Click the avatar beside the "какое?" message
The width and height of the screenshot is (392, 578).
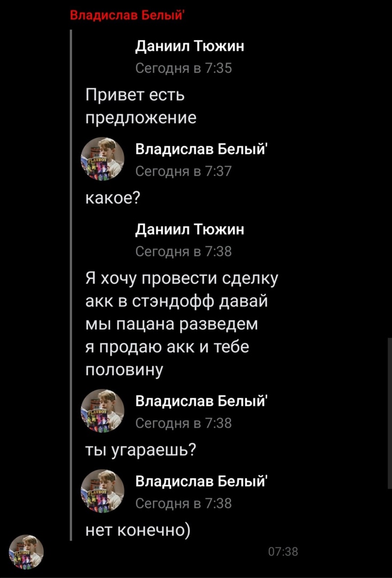(x=102, y=158)
